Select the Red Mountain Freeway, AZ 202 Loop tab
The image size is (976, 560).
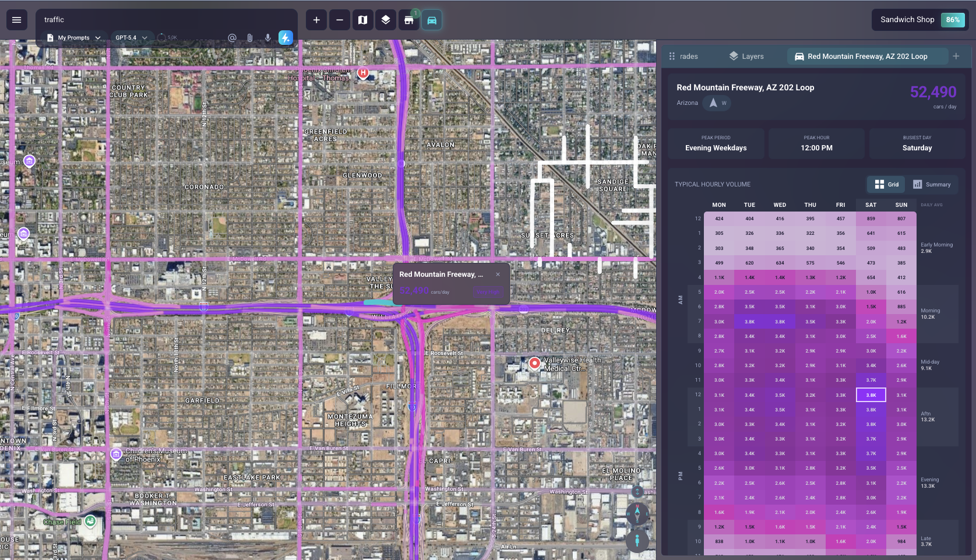click(x=867, y=57)
